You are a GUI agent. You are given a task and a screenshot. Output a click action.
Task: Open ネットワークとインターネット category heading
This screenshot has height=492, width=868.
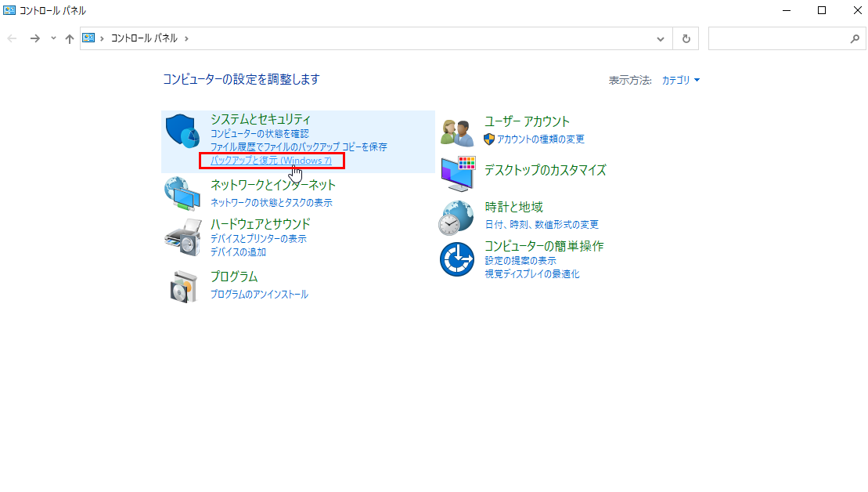pos(273,185)
